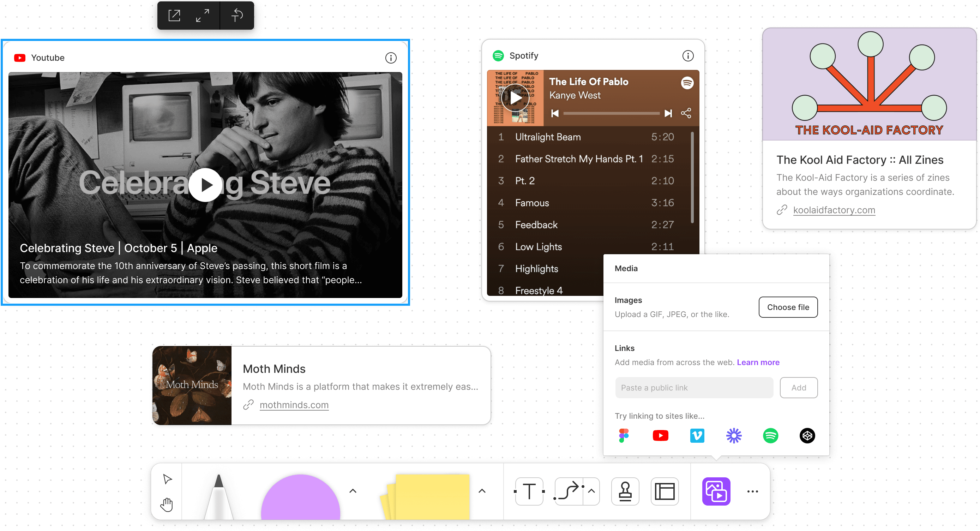Click the Spotify track list scrollbar
This screenshot has width=980, height=531.
point(692,177)
